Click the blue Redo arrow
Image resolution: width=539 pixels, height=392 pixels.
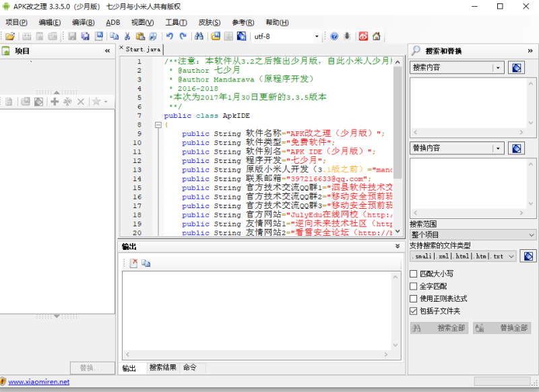click(x=183, y=36)
